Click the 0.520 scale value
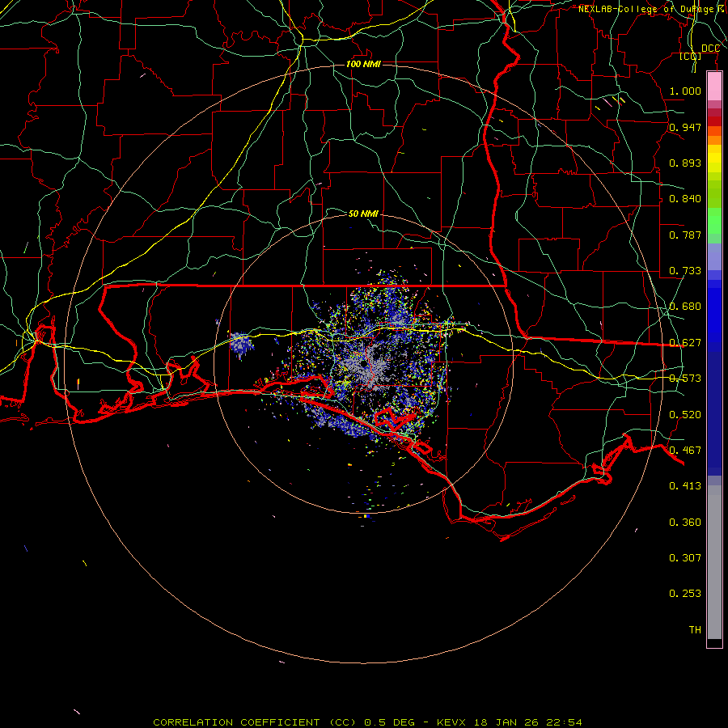Image resolution: width=728 pixels, height=728 pixels. point(685,415)
